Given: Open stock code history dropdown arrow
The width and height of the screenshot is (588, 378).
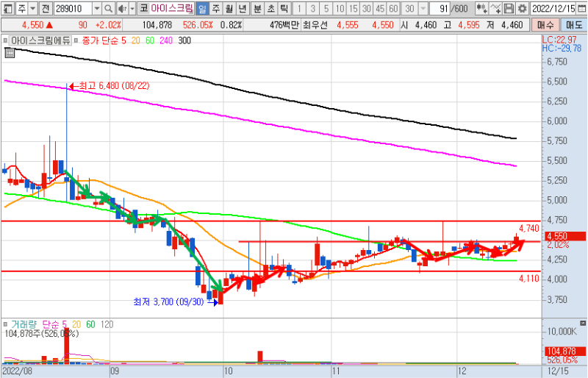Looking at the screenshot, I should (x=97, y=8).
